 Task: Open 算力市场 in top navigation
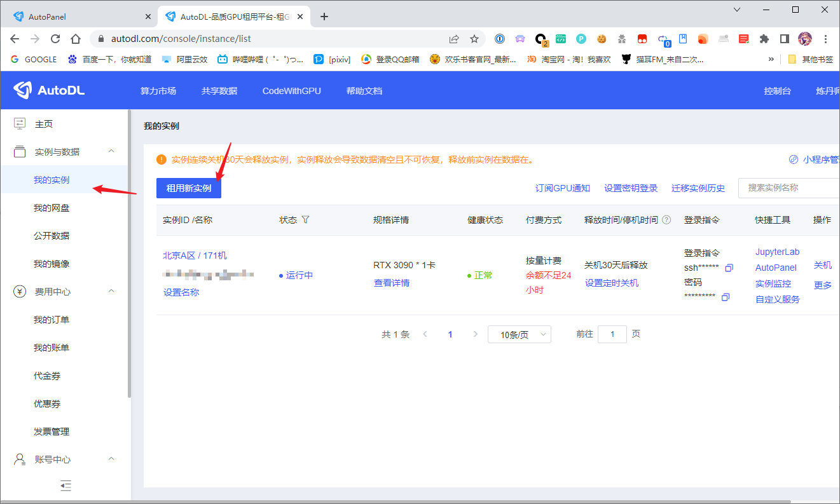pyautogui.click(x=158, y=91)
